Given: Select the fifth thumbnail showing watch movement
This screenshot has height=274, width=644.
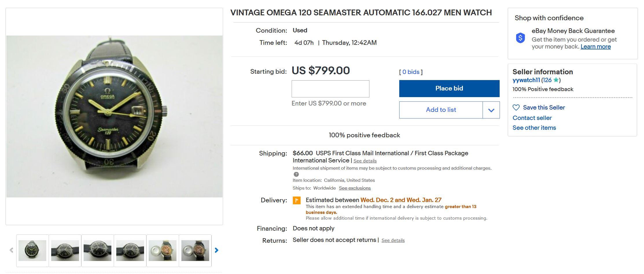Looking at the screenshot, I should point(163,251).
